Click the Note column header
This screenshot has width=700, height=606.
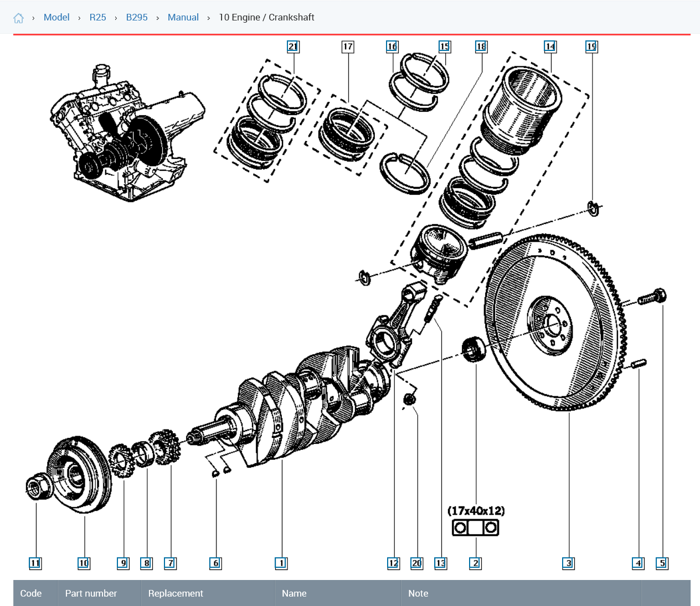tap(521, 593)
